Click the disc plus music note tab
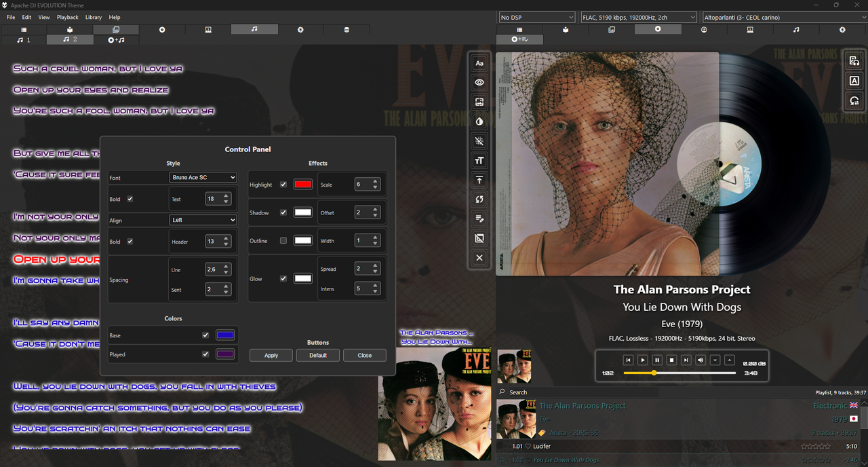 (117, 40)
